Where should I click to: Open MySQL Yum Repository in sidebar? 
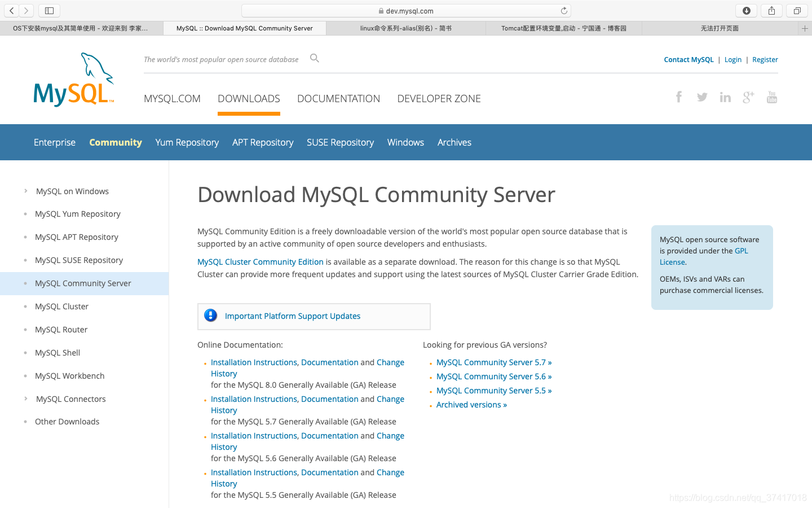78,214
